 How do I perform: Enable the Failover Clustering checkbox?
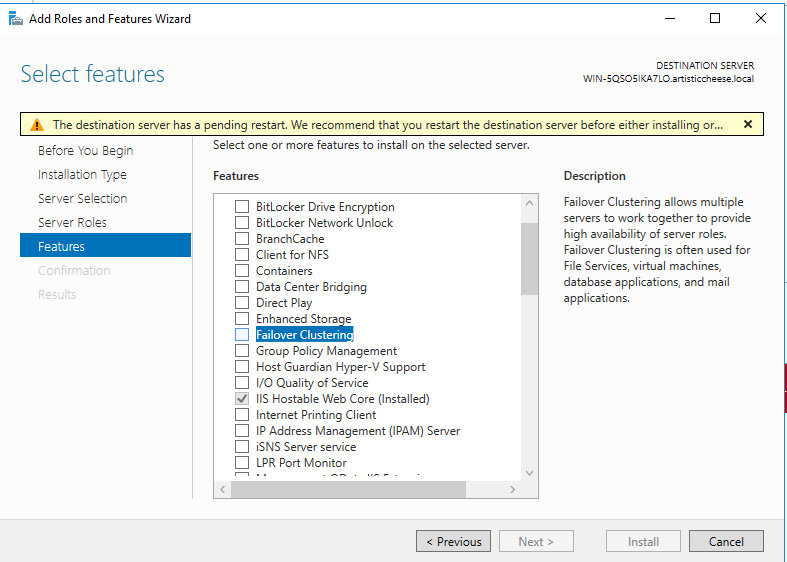pos(242,335)
